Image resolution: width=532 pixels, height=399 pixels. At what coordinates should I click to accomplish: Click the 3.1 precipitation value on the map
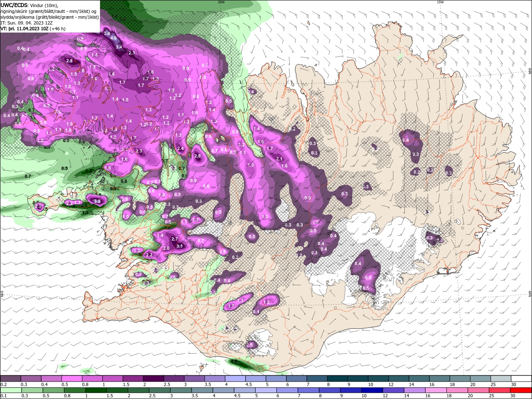(x=180, y=246)
